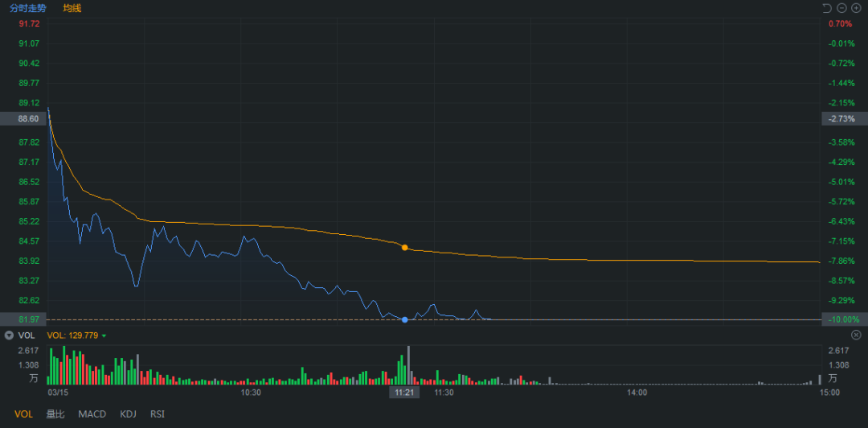The image size is (868, 428).
Task: Click the highlighted -2.73% percentage label
Action: coord(845,118)
